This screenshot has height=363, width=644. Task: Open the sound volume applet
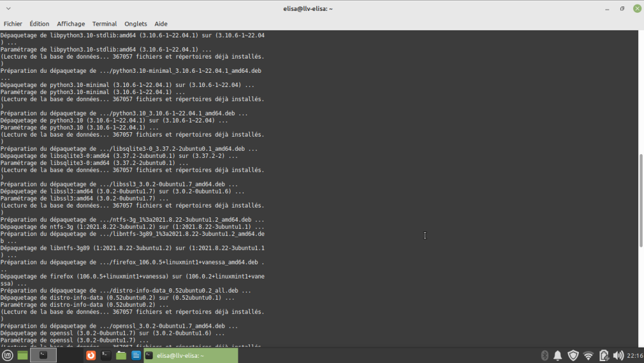pos(618,356)
